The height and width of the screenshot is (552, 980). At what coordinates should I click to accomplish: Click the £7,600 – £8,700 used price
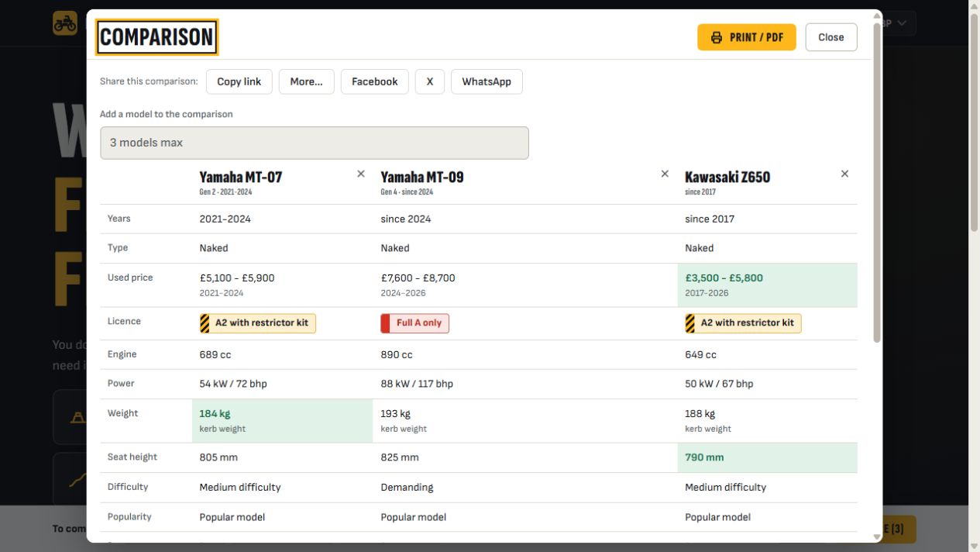(418, 278)
